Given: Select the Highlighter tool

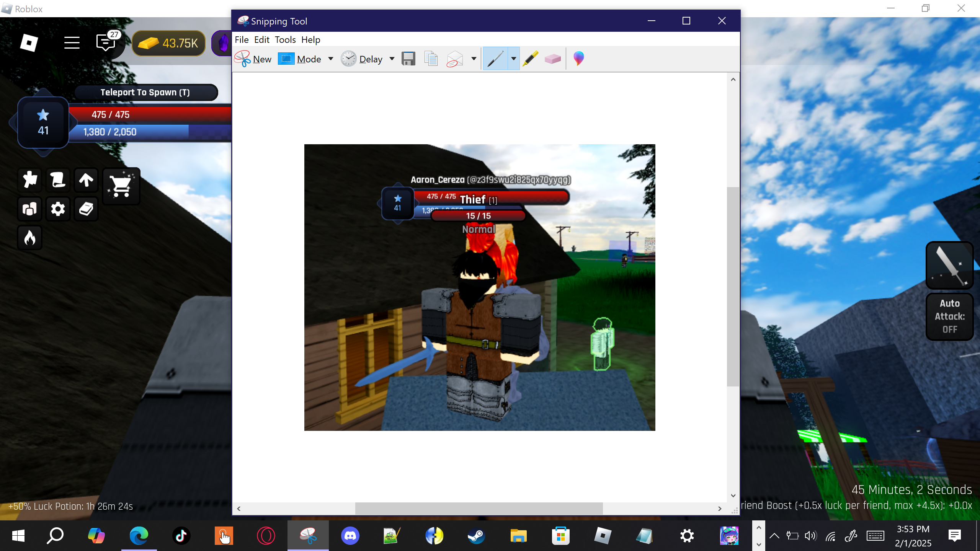Looking at the screenshot, I should point(531,59).
